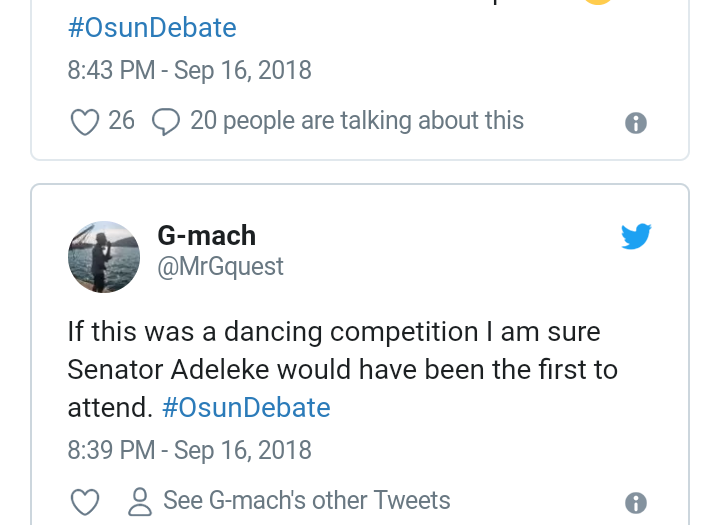Click the reply bubble icon on top tweet

(x=165, y=122)
